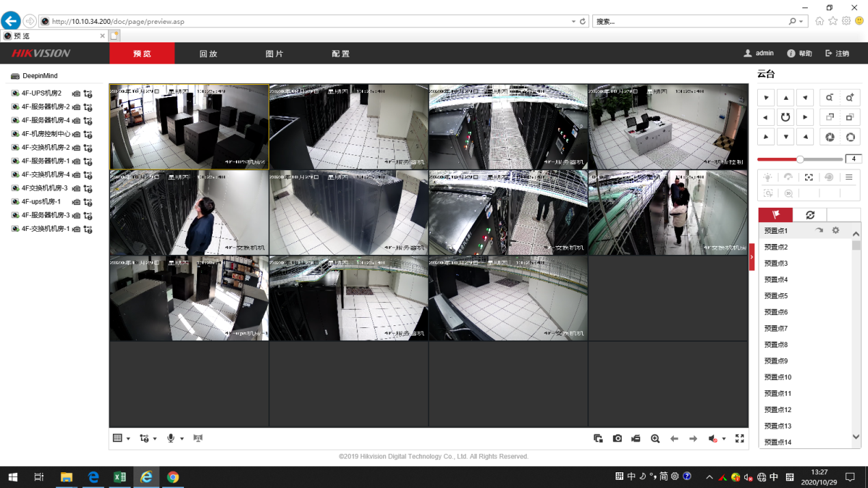
Task: Click the PTZ zoom in icon
Action: (x=850, y=98)
